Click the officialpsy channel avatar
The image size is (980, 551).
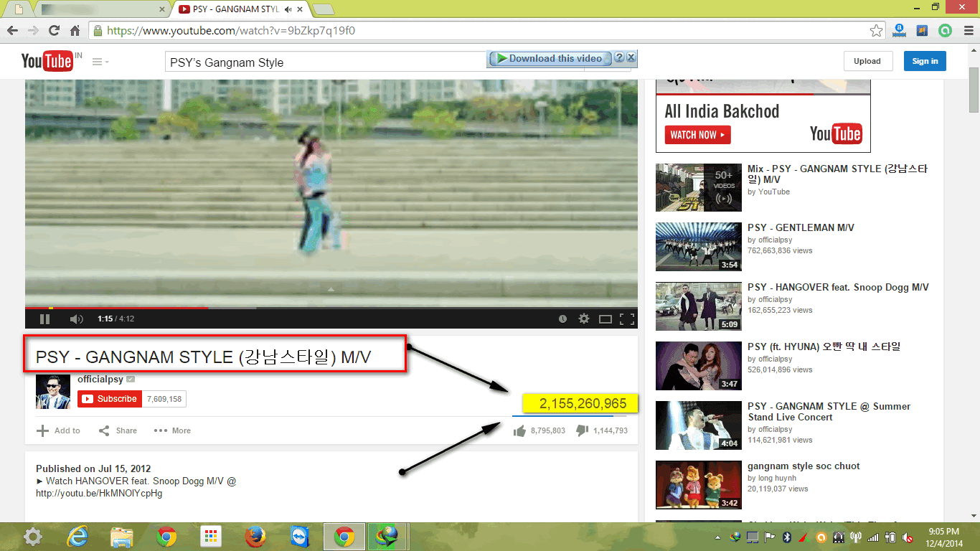click(53, 391)
